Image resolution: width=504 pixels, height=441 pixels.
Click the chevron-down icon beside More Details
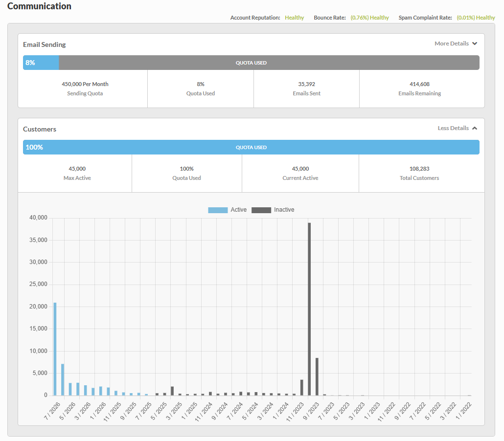pos(475,44)
